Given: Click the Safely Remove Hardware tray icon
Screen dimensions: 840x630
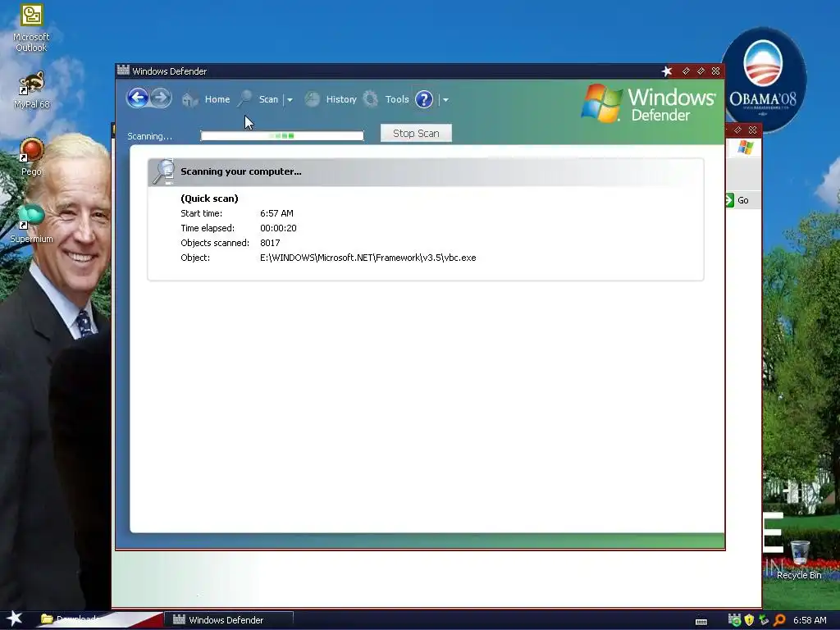Looking at the screenshot, I should coord(764,620).
